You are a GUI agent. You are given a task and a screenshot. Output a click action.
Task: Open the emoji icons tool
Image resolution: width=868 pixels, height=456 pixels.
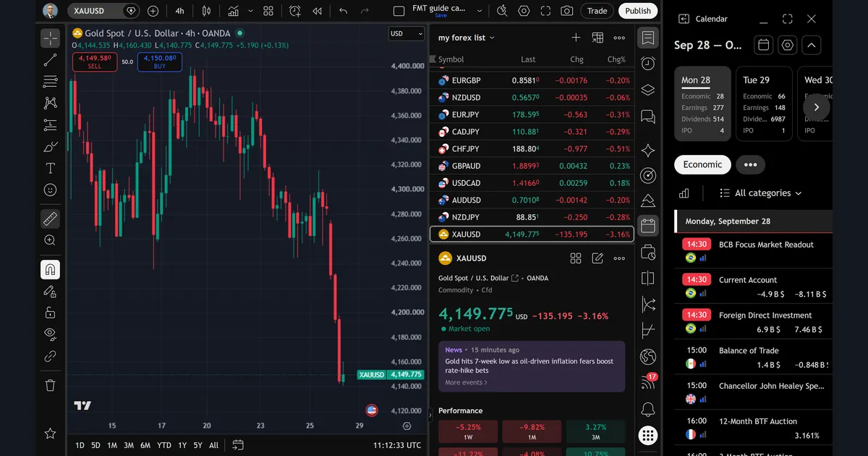tap(50, 190)
